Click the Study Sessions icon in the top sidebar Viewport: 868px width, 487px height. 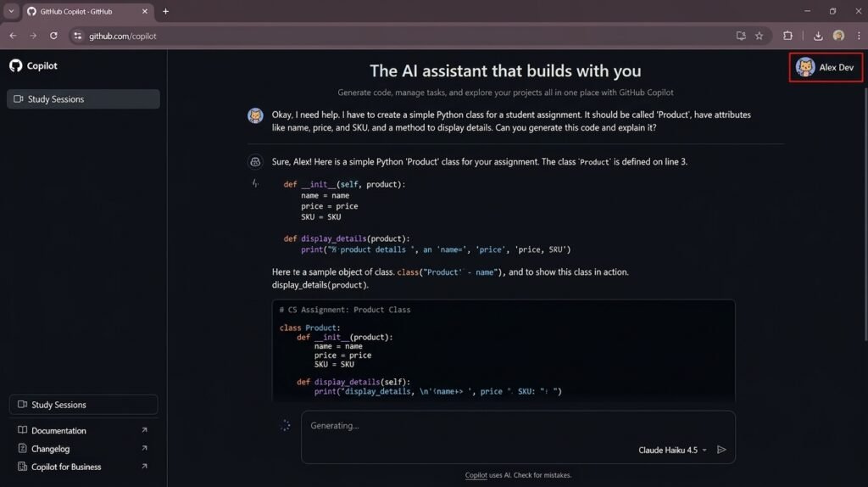click(x=19, y=99)
